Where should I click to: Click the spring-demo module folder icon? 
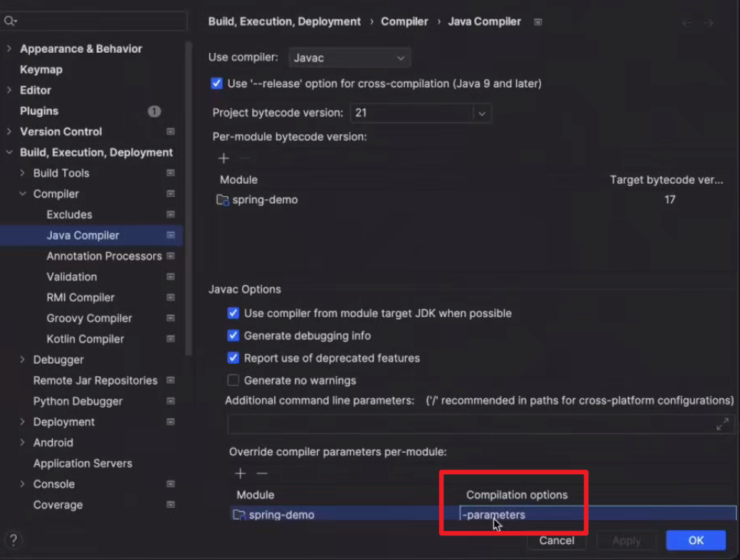222,200
